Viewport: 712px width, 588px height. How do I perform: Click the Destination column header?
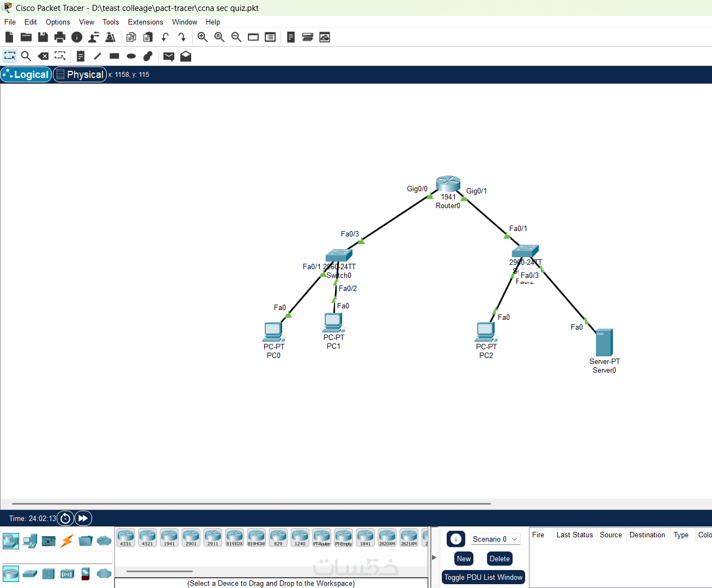[x=647, y=535]
